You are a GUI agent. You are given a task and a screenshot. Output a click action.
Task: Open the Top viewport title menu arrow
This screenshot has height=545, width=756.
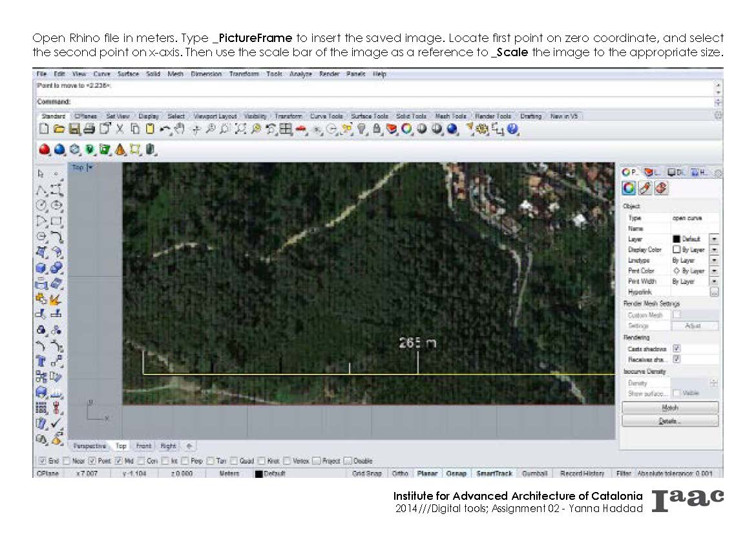90,167
